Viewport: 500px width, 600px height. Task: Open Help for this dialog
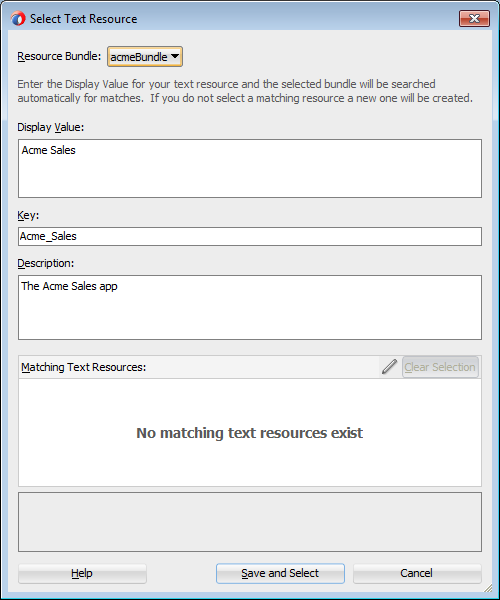click(82, 573)
